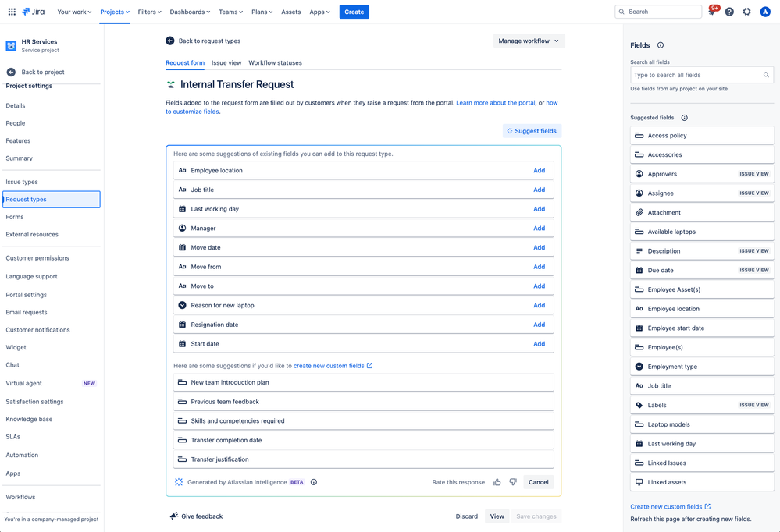
Task: Open the notifications bell icon
Action: pos(712,12)
